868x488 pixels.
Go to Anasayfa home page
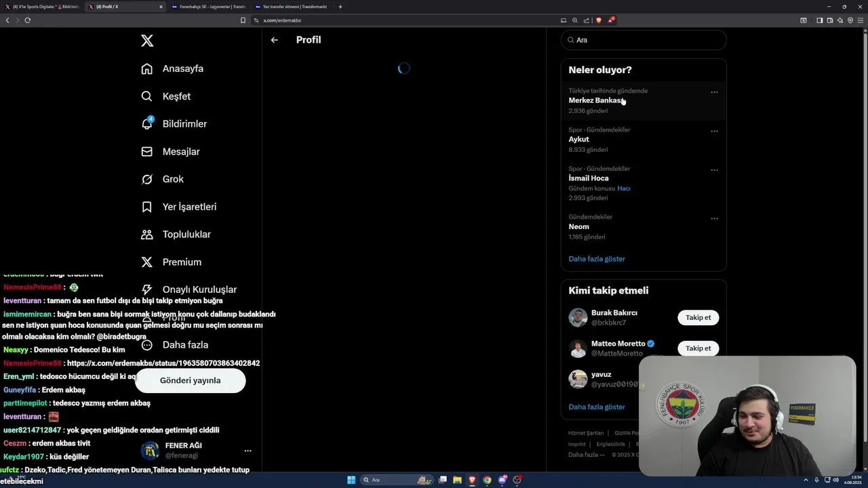tap(172, 68)
